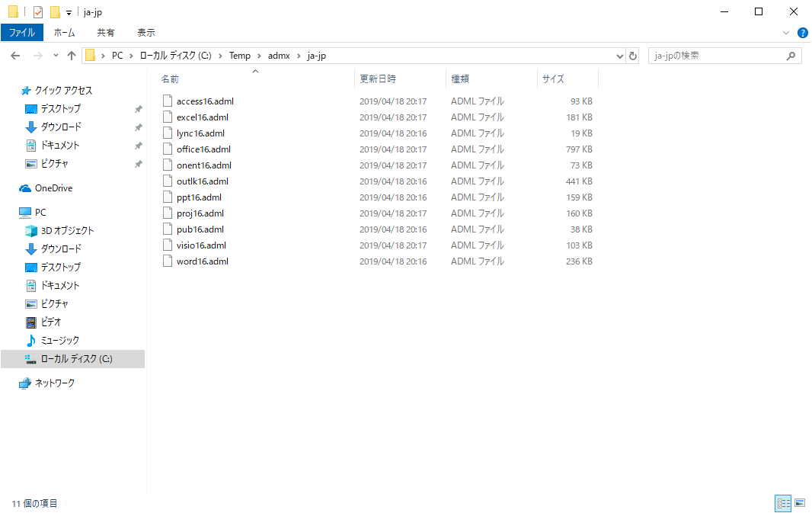Screen dimensions: 812x513
Task: Click the search magnifier icon
Action: coord(791,56)
